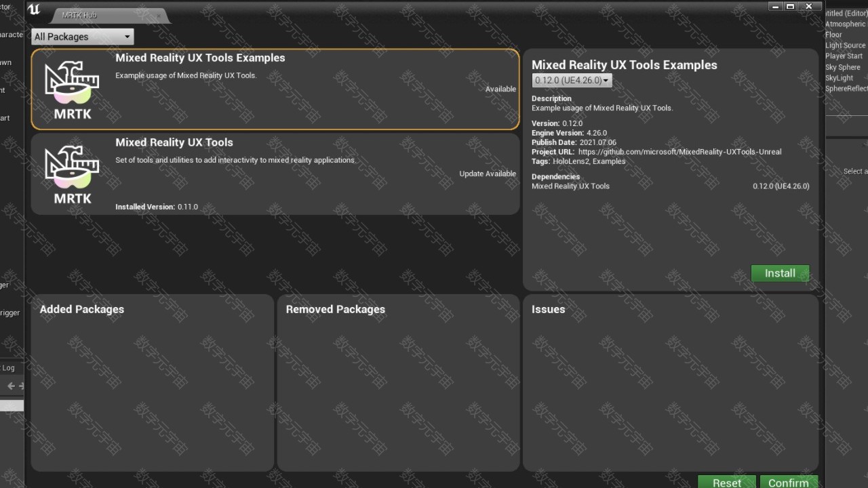The image size is (868, 488).
Task: Click the Unreal Engine logo icon
Action: (35, 9)
